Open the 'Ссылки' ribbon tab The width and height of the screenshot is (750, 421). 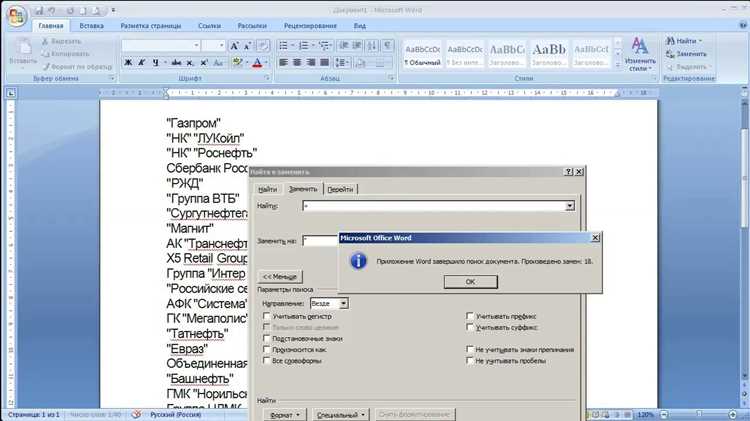point(210,26)
